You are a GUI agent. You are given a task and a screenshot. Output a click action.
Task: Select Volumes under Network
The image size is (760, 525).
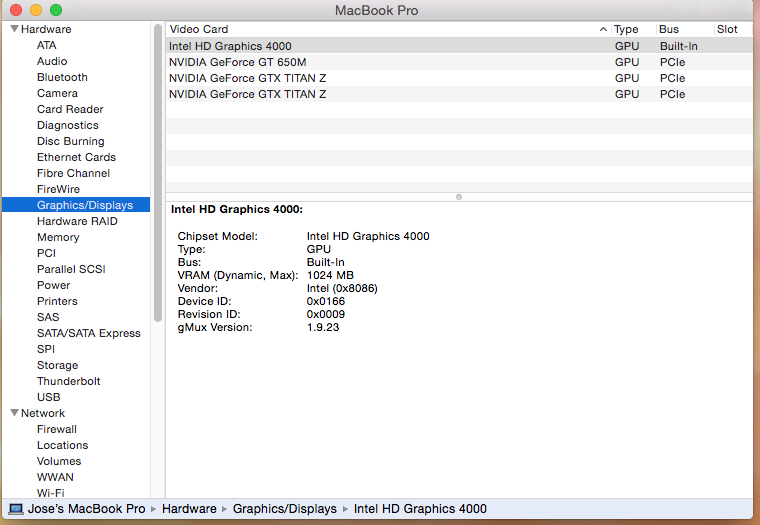pos(59,461)
